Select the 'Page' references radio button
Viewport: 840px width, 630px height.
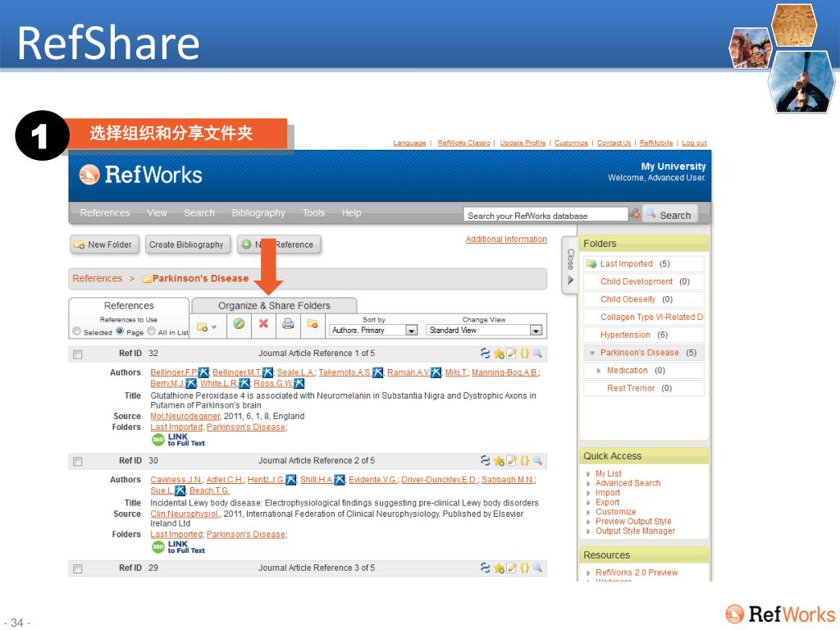point(120,331)
